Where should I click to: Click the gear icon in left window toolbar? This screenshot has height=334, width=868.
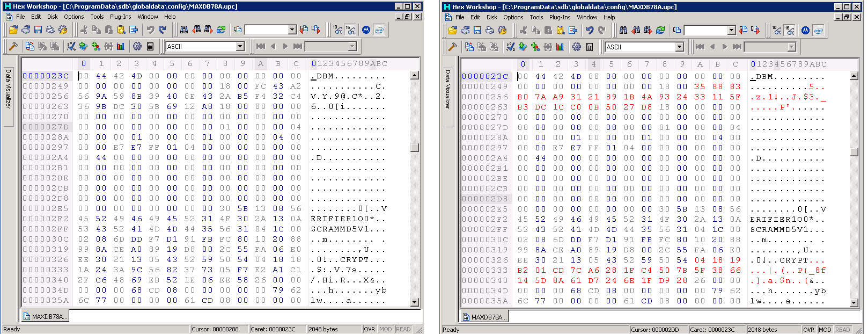pos(137,46)
